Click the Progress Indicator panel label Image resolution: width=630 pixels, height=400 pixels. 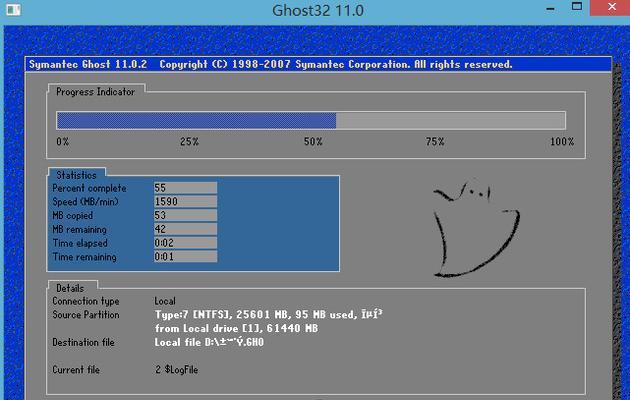[96, 92]
